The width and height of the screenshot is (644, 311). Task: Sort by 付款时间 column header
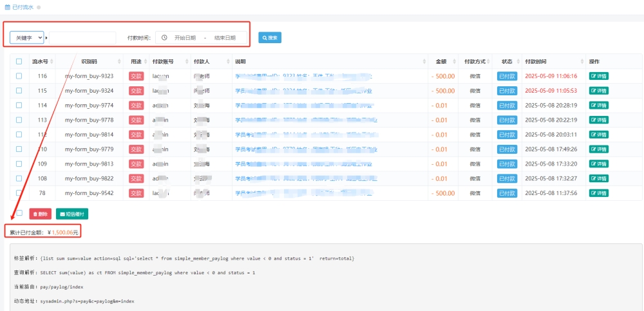pos(554,62)
